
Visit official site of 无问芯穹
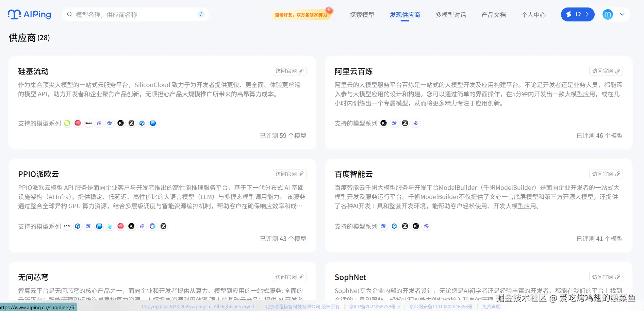coord(290,277)
